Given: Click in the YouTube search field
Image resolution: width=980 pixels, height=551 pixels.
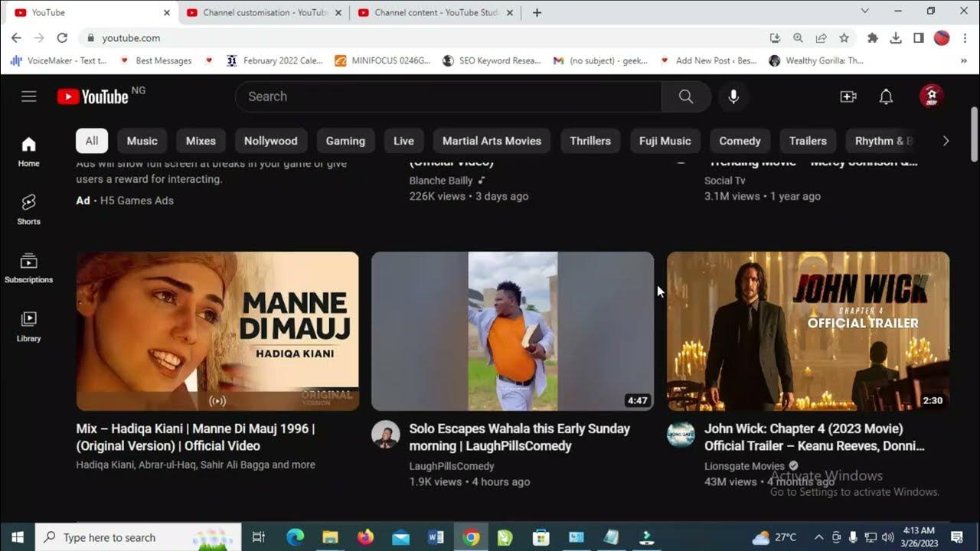Looking at the screenshot, I should (x=449, y=96).
